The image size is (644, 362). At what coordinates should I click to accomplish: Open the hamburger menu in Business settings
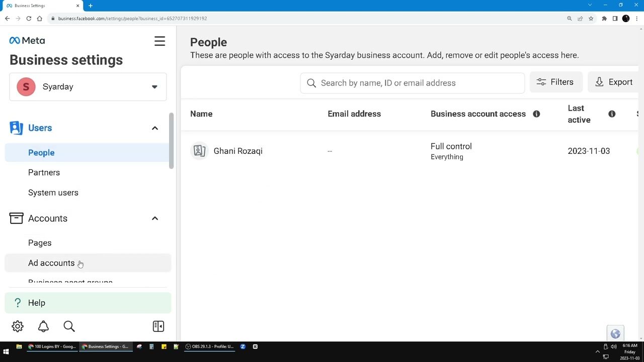(159, 41)
